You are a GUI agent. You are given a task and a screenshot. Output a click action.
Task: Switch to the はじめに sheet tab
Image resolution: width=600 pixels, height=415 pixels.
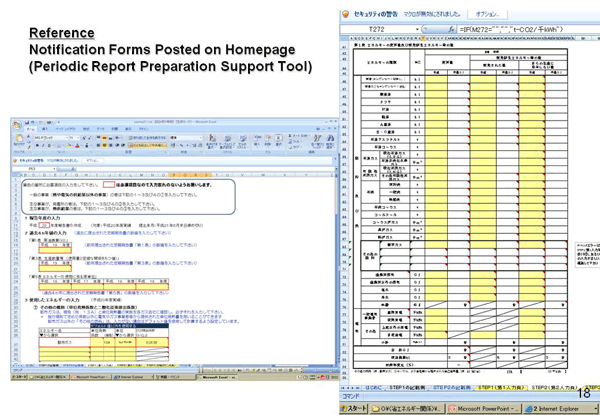373,388
